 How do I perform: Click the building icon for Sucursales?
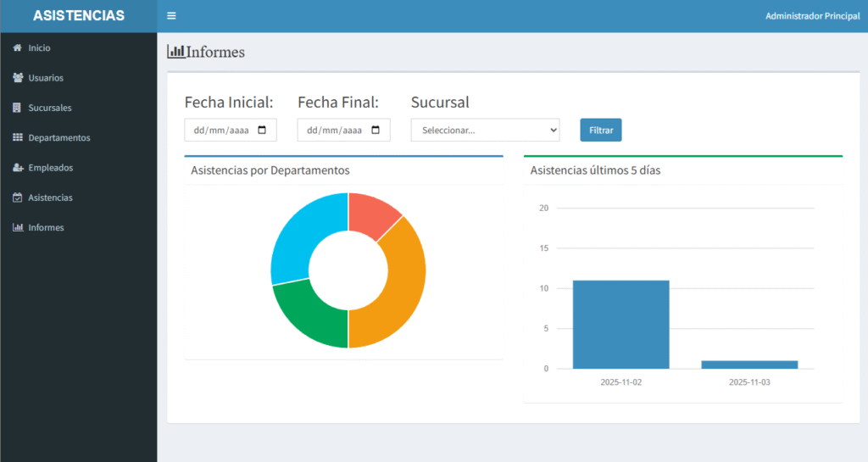point(17,108)
